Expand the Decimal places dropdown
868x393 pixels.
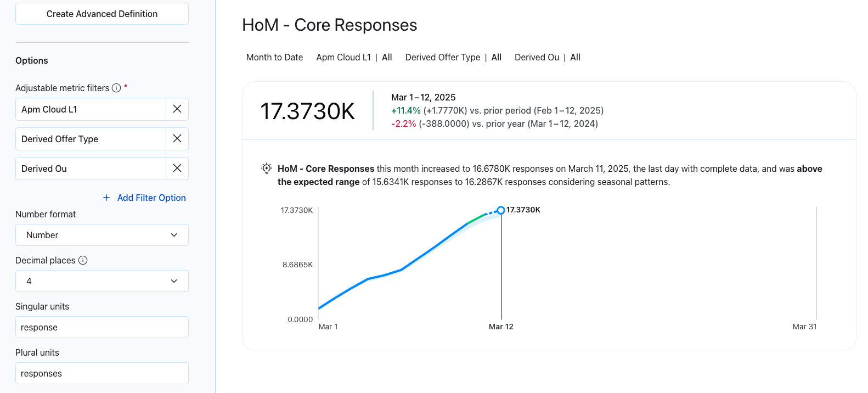(102, 281)
